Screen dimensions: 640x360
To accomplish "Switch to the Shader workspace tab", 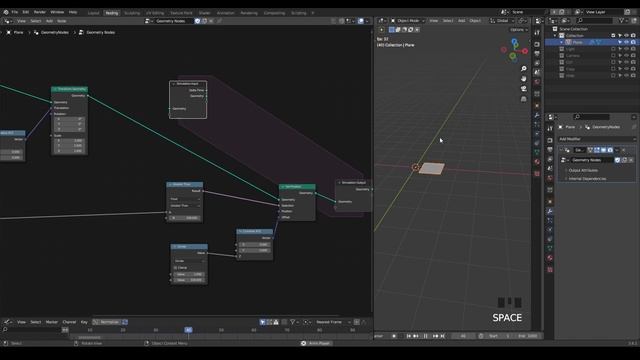I will (204, 13).
